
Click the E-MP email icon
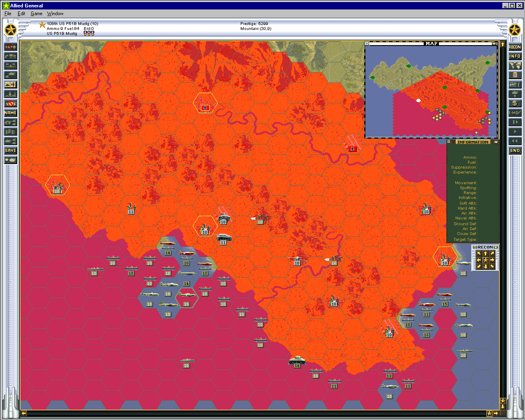515,113
